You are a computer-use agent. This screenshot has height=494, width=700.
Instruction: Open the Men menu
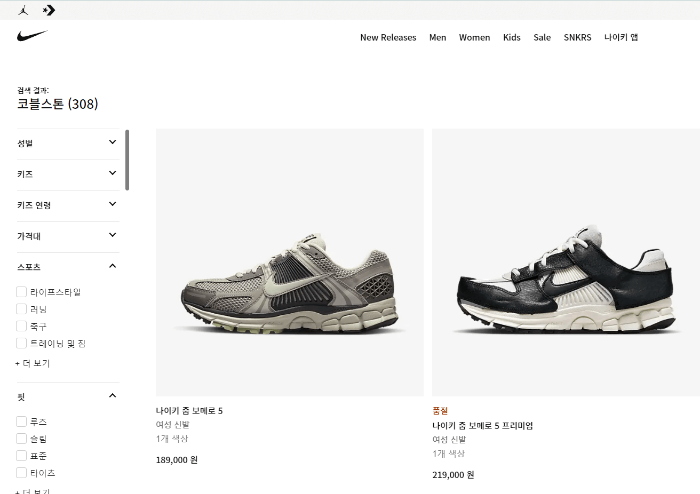(x=438, y=37)
